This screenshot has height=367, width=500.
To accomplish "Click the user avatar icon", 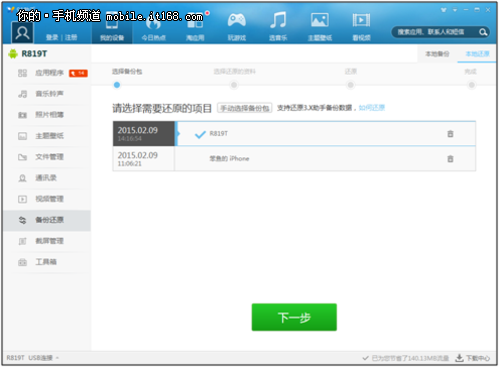I will pyautogui.click(x=22, y=32).
